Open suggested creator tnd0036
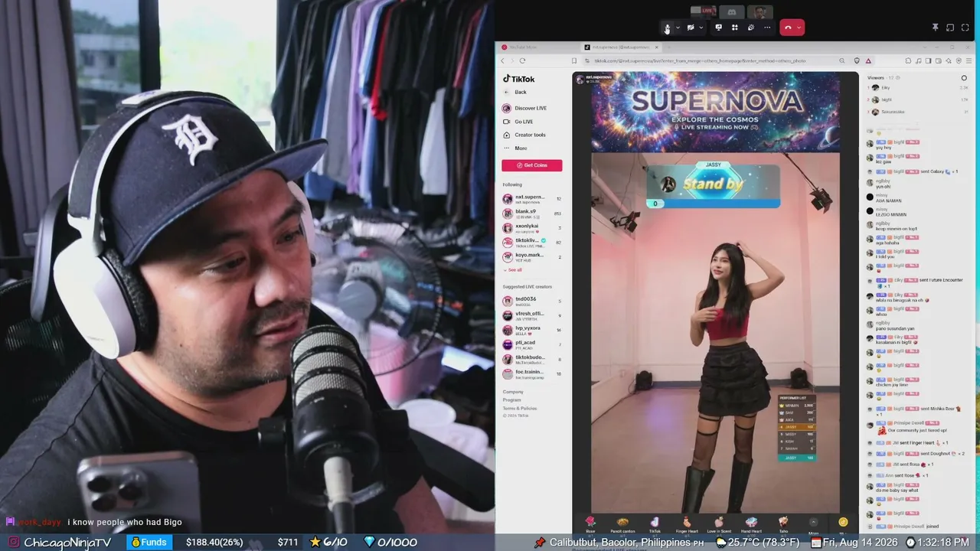This screenshot has height=551, width=980. pyautogui.click(x=532, y=300)
